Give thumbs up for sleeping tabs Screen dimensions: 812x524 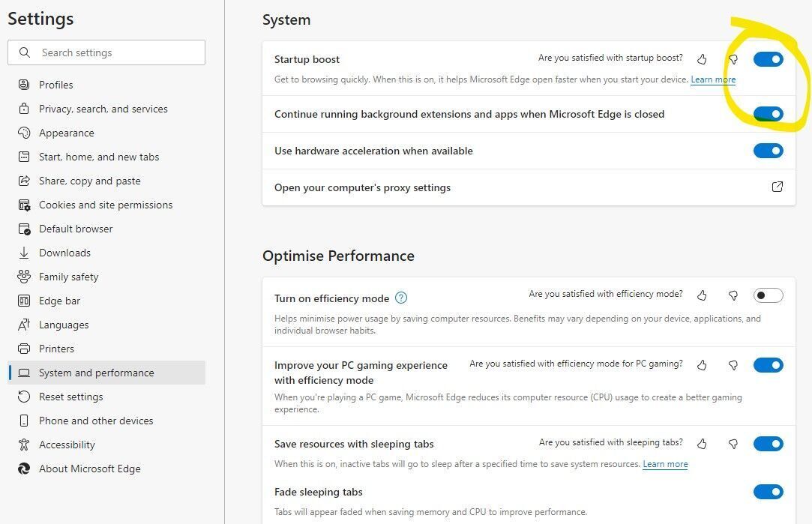tap(702, 444)
